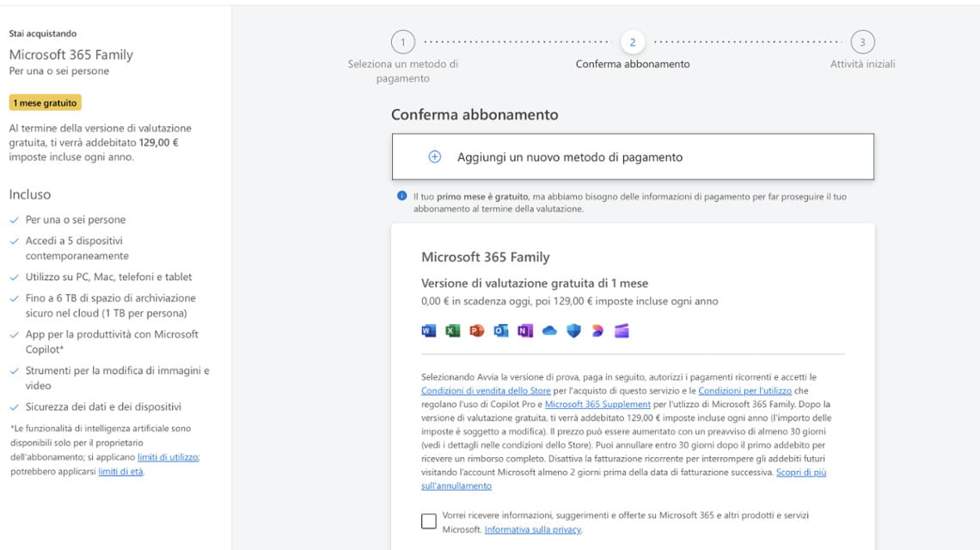Enable the Microsoft offers and info checkbox
Viewport: 980px width, 550px height.
(x=429, y=522)
